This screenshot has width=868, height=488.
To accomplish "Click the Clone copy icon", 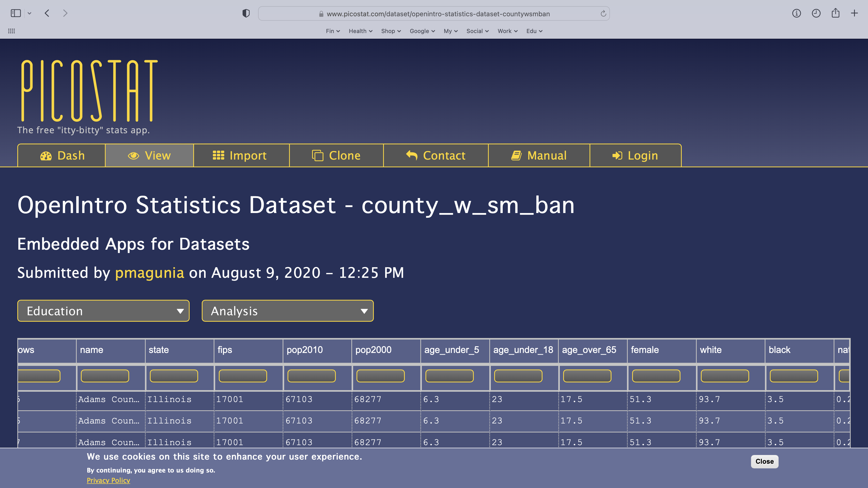I will [317, 156].
